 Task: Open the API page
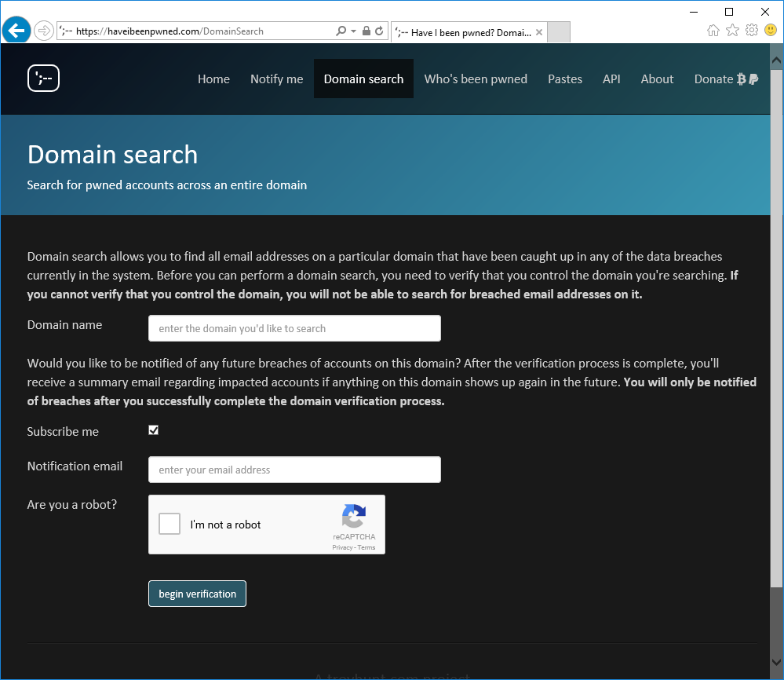(x=611, y=79)
